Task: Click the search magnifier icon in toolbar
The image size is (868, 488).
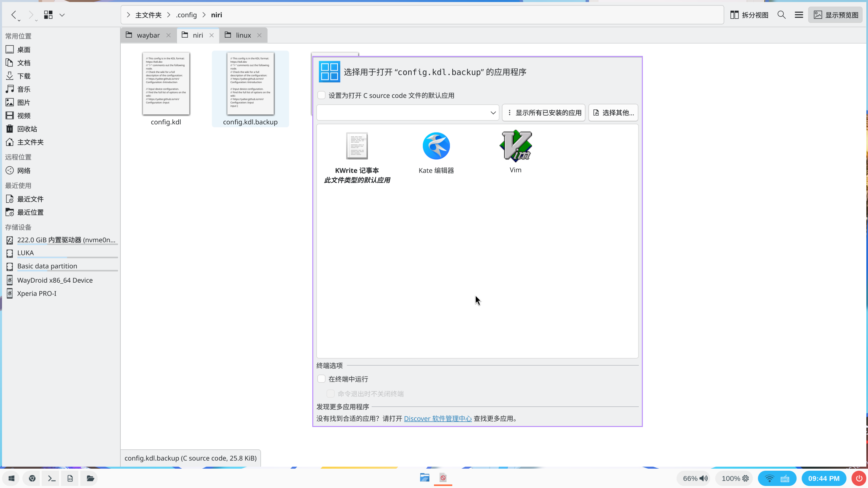Action: click(x=782, y=15)
